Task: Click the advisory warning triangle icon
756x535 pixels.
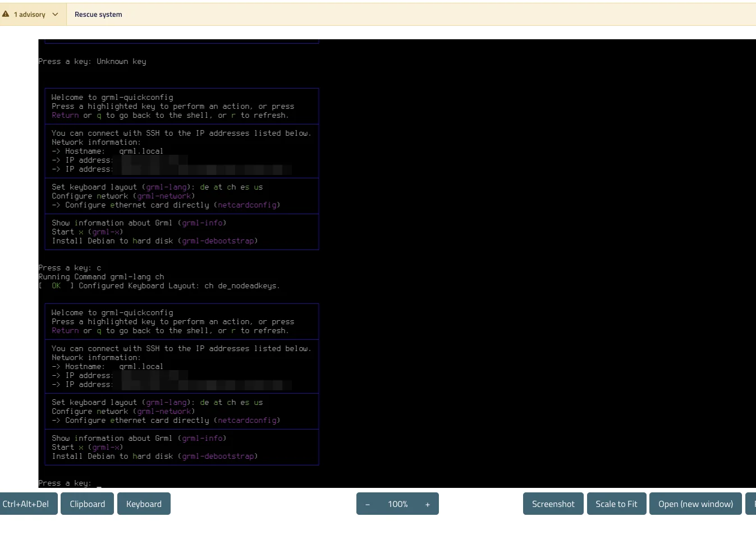Action: (x=6, y=14)
